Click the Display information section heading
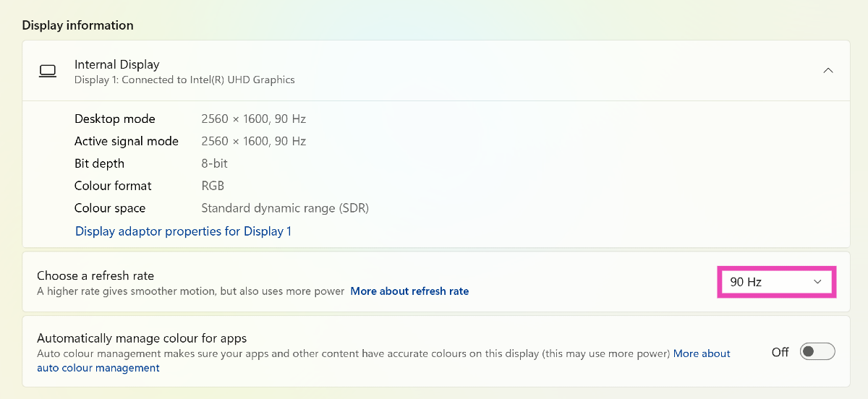This screenshot has height=399, width=868. (77, 25)
